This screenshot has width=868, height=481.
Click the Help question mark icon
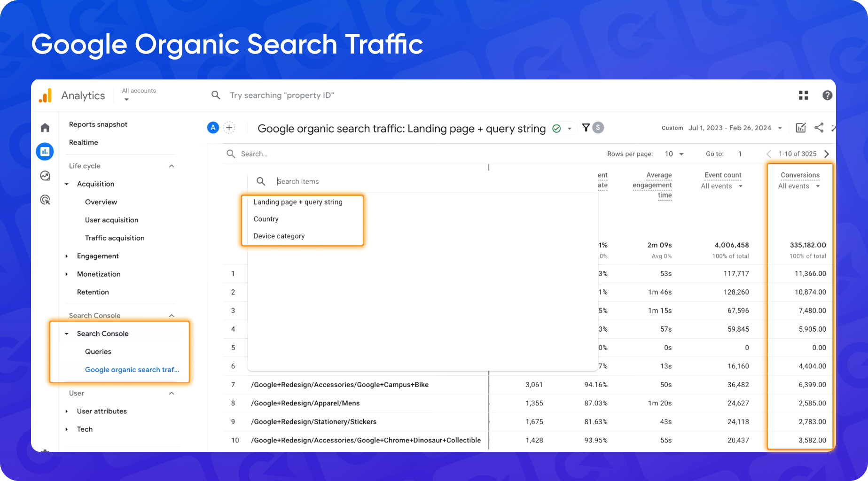[827, 95]
